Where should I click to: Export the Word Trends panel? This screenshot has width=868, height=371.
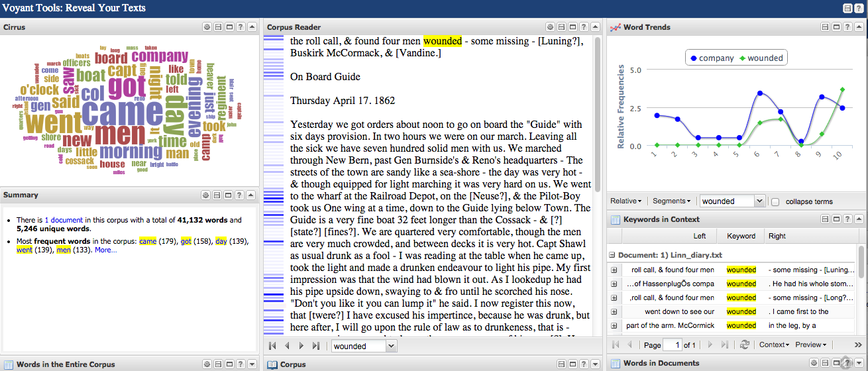pos(825,27)
